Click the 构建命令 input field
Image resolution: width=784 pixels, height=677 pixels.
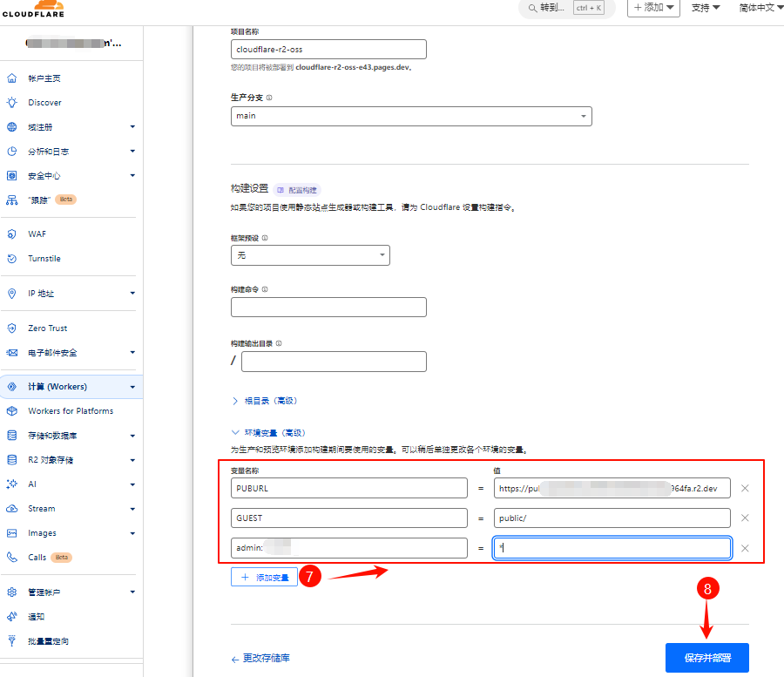328,307
